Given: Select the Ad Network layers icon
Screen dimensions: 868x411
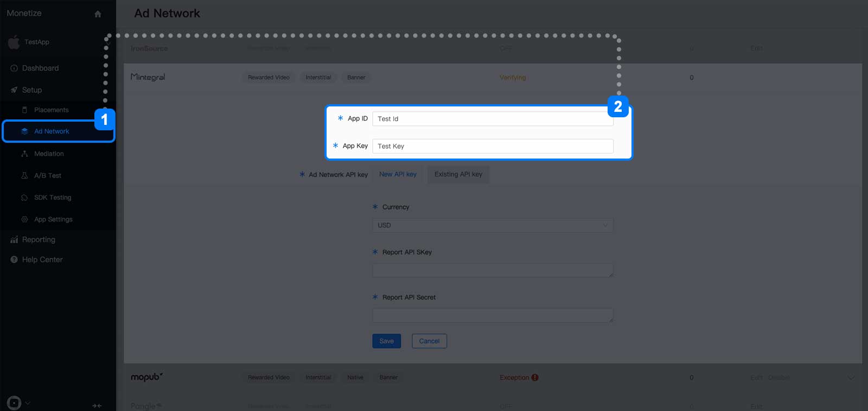Looking at the screenshot, I should [24, 131].
